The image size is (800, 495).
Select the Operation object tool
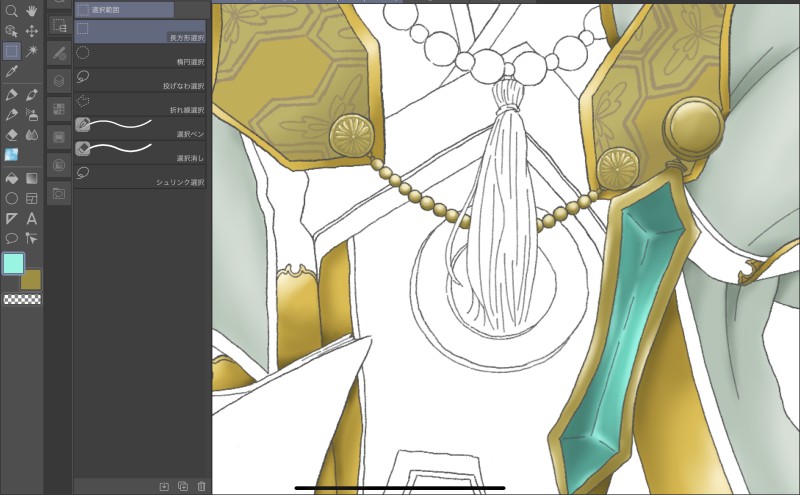(x=11, y=31)
